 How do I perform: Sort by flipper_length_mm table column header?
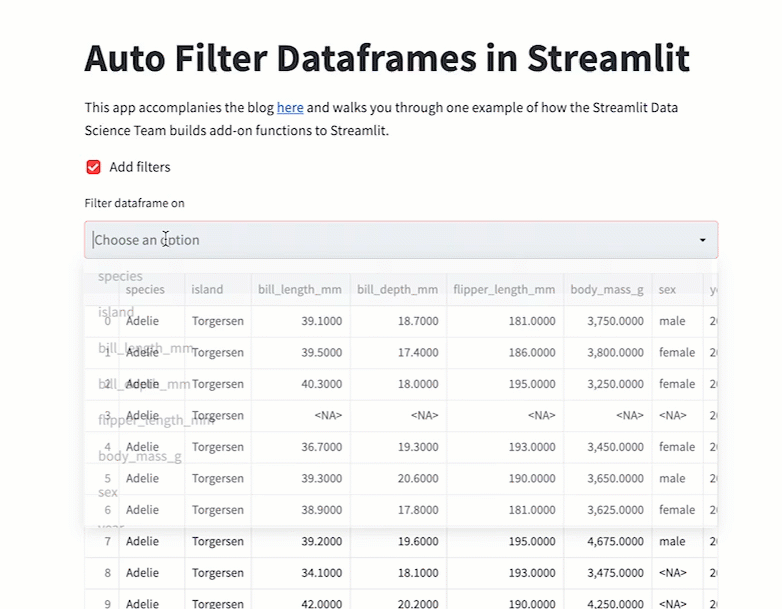point(505,289)
